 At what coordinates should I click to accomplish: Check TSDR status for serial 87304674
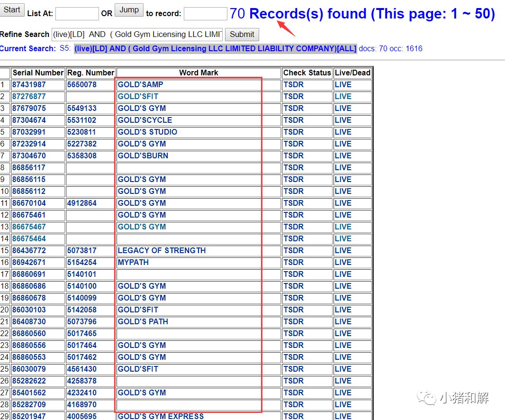(x=293, y=120)
